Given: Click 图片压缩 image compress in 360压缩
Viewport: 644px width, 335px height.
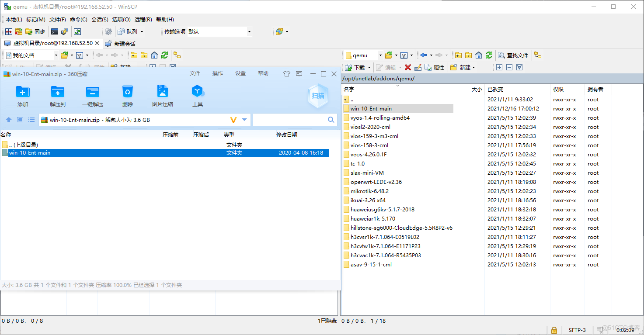Looking at the screenshot, I should [163, 96].
